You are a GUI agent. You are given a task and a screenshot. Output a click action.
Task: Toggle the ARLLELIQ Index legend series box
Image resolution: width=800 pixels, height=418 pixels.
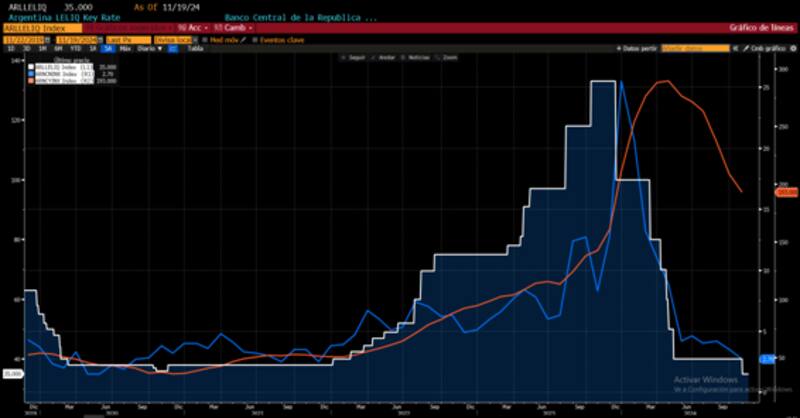(31, 66)
